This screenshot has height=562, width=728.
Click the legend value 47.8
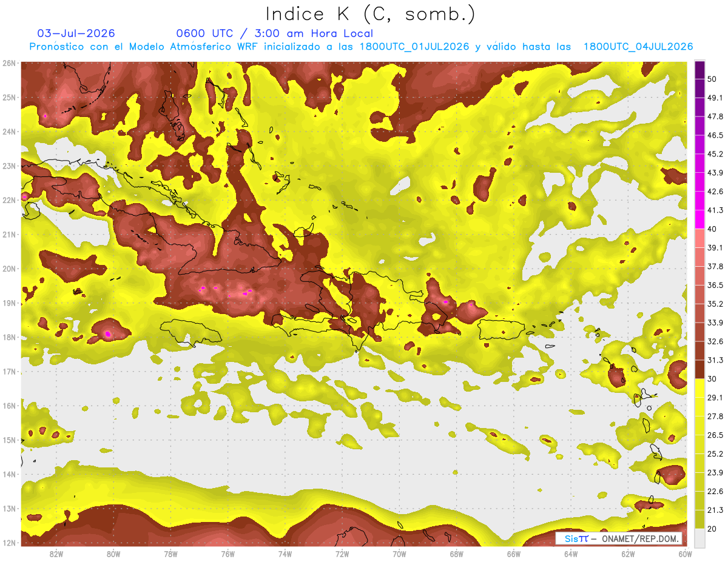pyautogui.click(x=715, y=116)
